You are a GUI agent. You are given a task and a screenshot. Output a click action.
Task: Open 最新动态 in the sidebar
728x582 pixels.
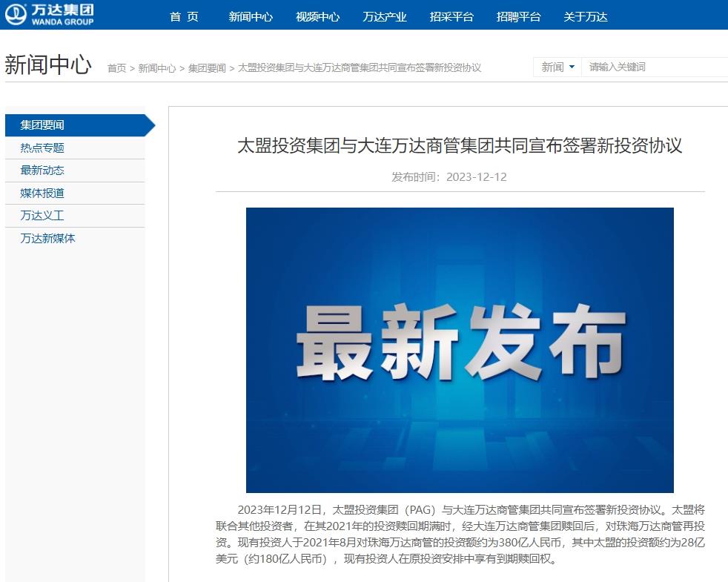tap(75, 171)
